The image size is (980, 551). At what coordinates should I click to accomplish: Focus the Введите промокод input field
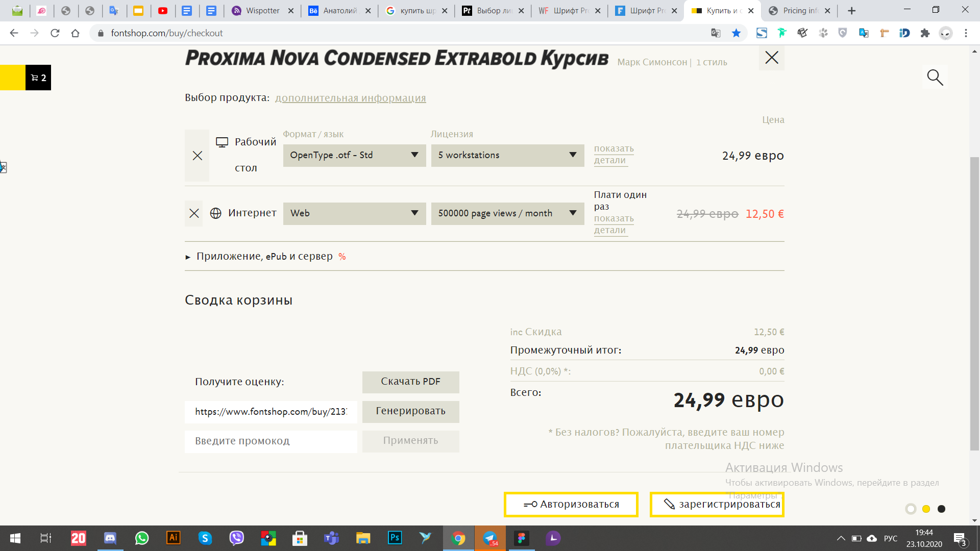click(x=271, y=441)
